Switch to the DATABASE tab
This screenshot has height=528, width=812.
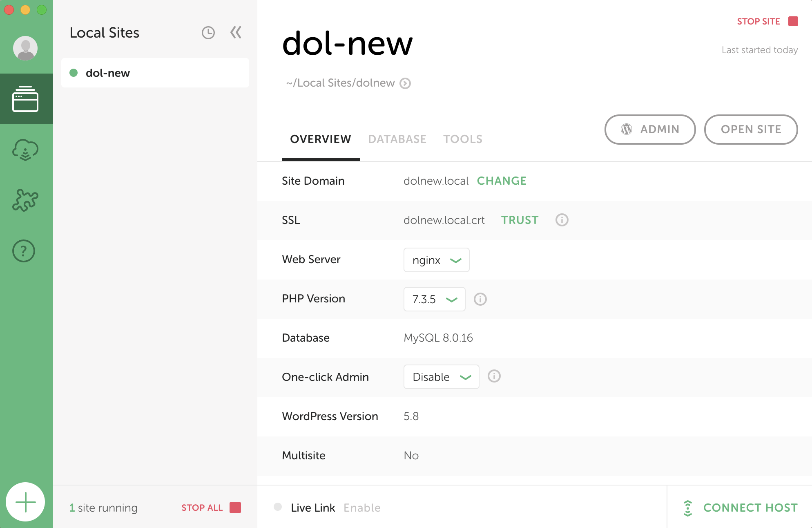pyautogui.click(x=397, y=139)
